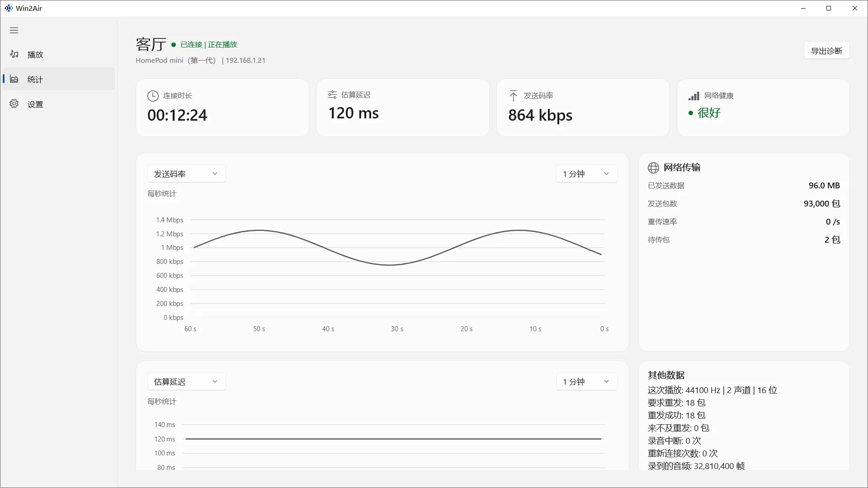Image resolution: width=868 pixels, height=488 pixels.
Task: Click the 导出诊断 button
Action: pyautogui.click(x=826, y=51)
